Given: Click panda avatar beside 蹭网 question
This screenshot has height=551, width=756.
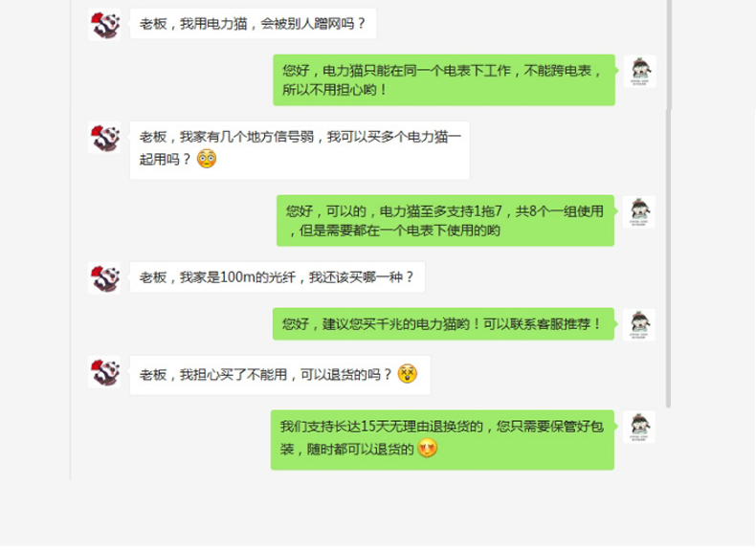Looking at the screenshot, I should tap(104, 24).
